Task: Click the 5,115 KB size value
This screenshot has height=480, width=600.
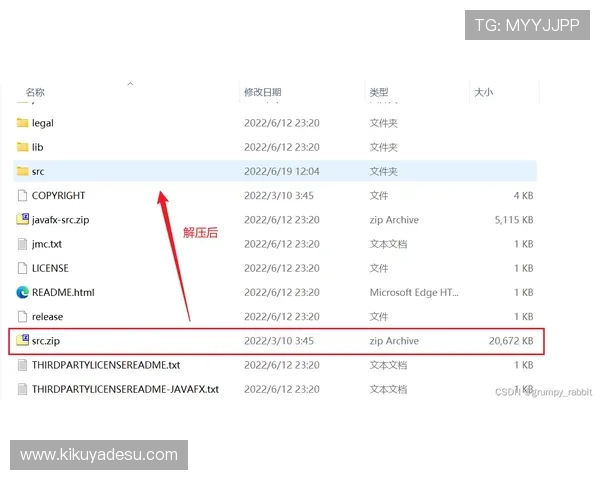Action: 514,220
